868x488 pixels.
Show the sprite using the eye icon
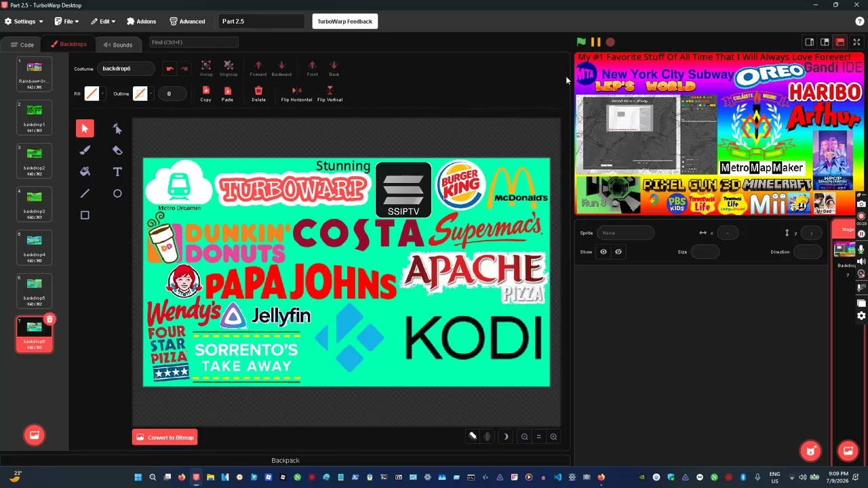pyautogui.click(x=604, y=251)
